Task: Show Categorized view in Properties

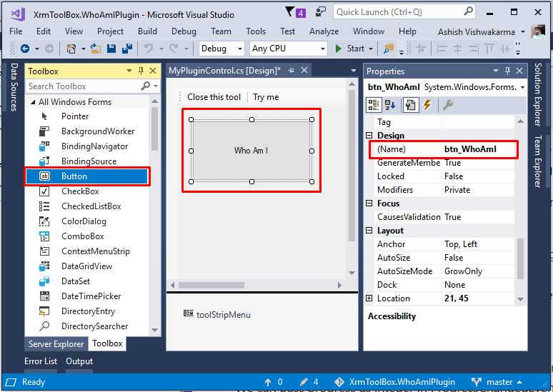Action: coord(373,105)
